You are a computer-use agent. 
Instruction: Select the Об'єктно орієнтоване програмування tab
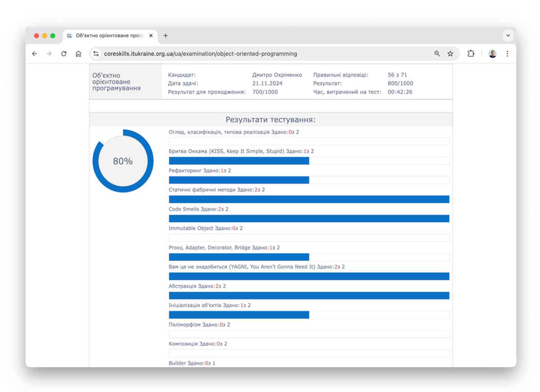coord(110,36)
